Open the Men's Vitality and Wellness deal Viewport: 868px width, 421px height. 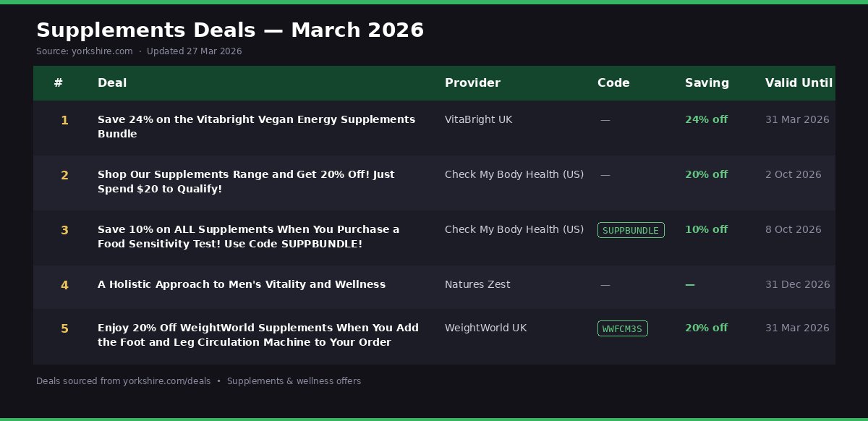[242, 284]
